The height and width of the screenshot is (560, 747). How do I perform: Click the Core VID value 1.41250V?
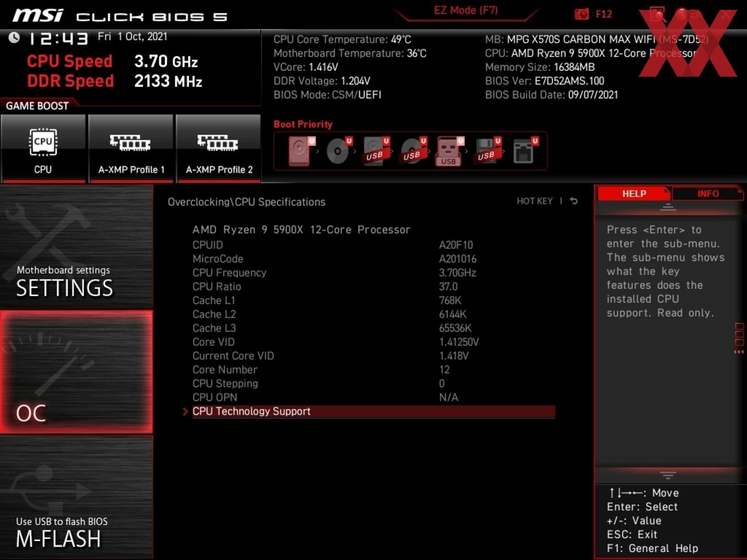[x=459, y=342]
